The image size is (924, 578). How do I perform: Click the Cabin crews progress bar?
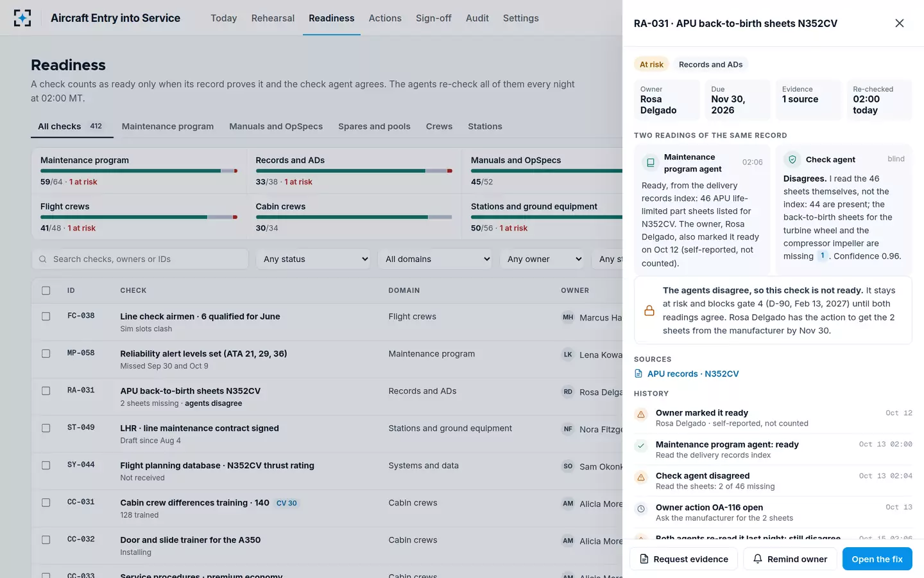click(x=354, y=217)
